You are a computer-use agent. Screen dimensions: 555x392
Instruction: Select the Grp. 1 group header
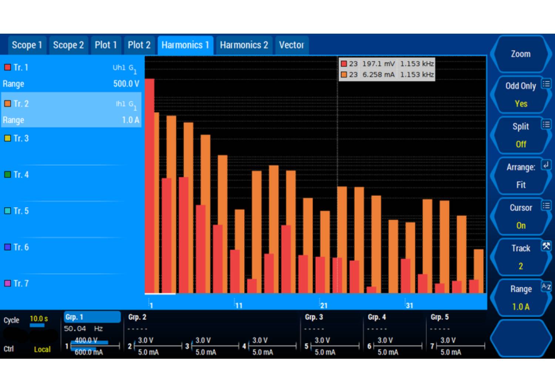point(92,317)
